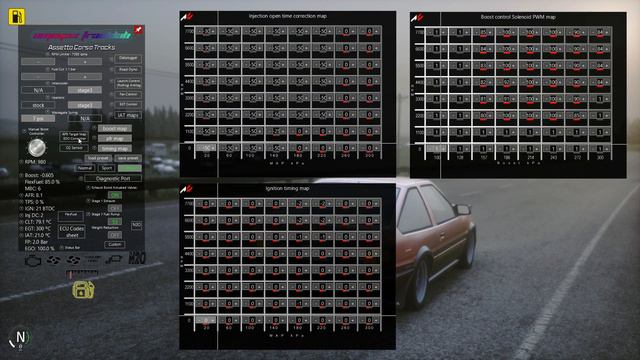
Task: Click the yellow fuel can icon
Action: (x=83, y=290)
